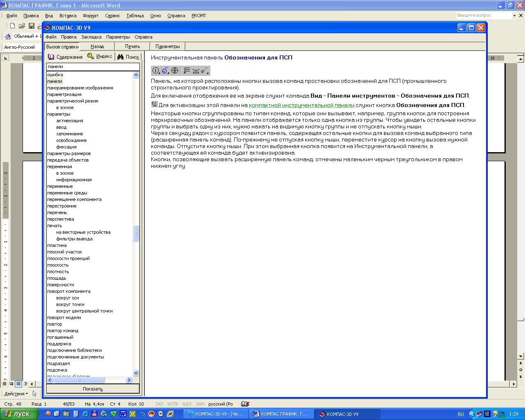This screenshot has height=420, width=525.
Task: Click the Open folder icon in Word
Action: click(x=22, y=26)
